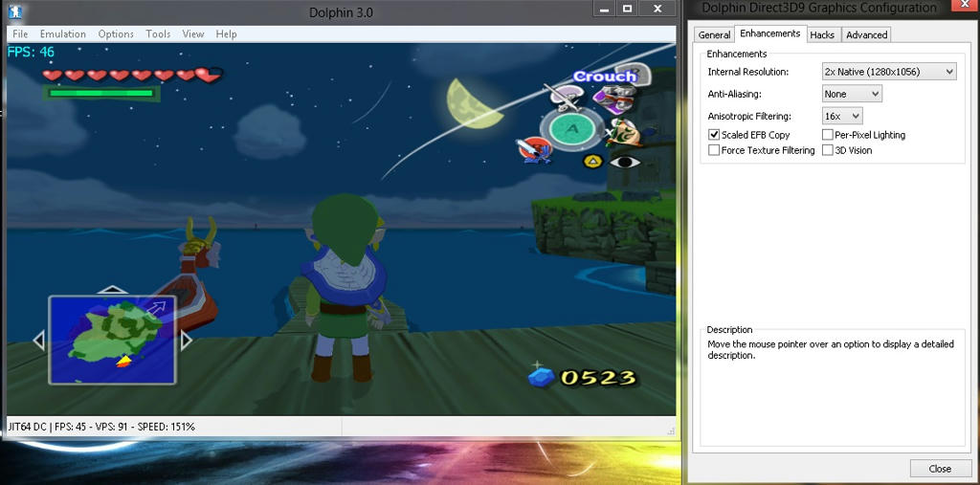The height and width of the screenshot is (485, 980).
Task: Expand the Anisotropic Filtering dropdown
Action: point(842,116)
